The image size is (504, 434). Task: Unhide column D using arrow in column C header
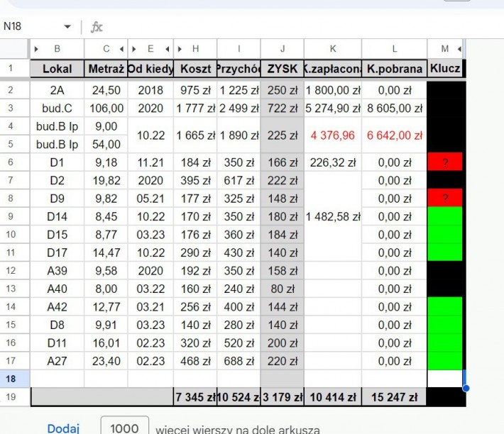coord(122,48)
